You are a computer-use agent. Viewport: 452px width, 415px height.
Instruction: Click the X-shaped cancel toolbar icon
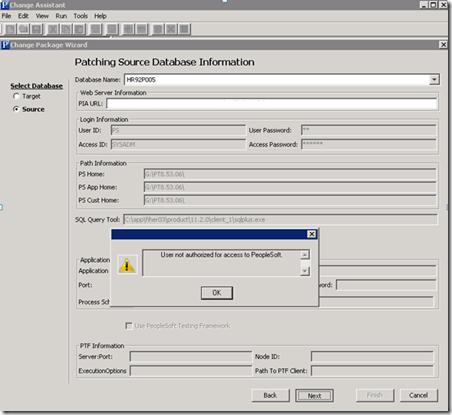pos(171,29)
